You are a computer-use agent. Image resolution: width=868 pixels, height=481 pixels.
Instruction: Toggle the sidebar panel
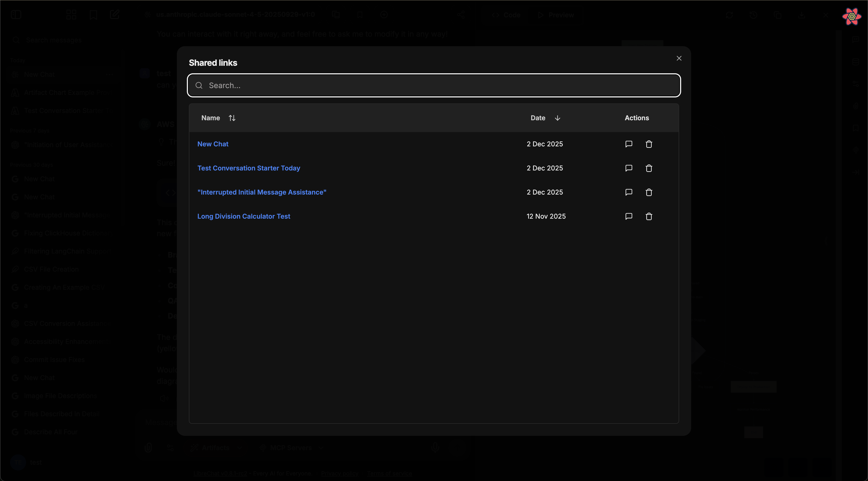click(x=16, y=15)
